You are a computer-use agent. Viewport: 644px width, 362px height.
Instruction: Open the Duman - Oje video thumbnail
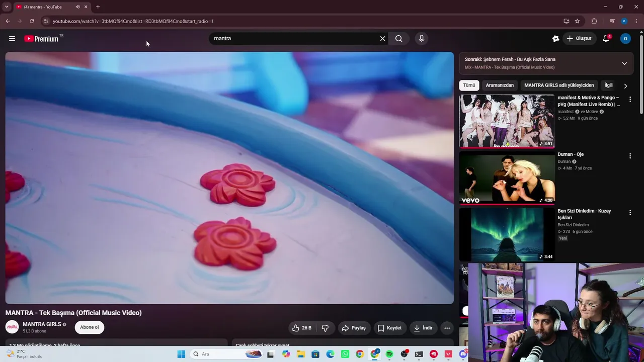click(x=507, y=178)
